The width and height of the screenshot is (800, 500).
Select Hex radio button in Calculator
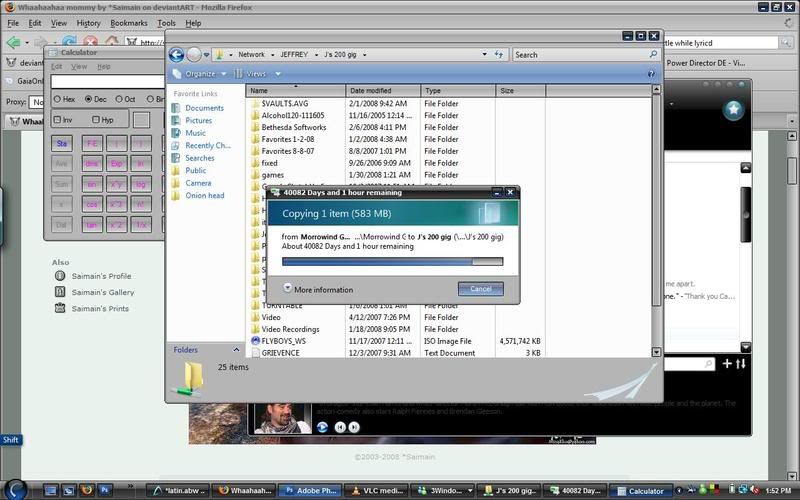coord(57,99)
